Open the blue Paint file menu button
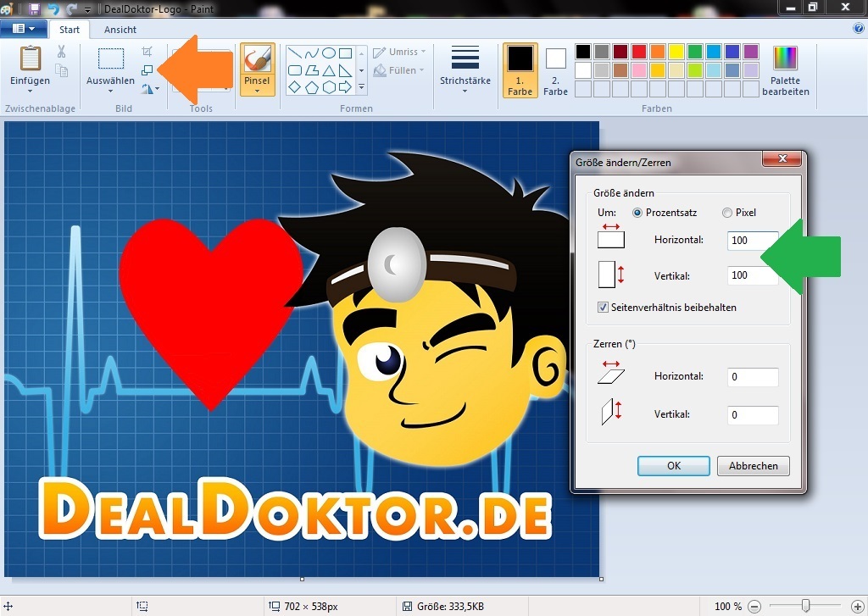The image size is (868, 616). [23, 29]
